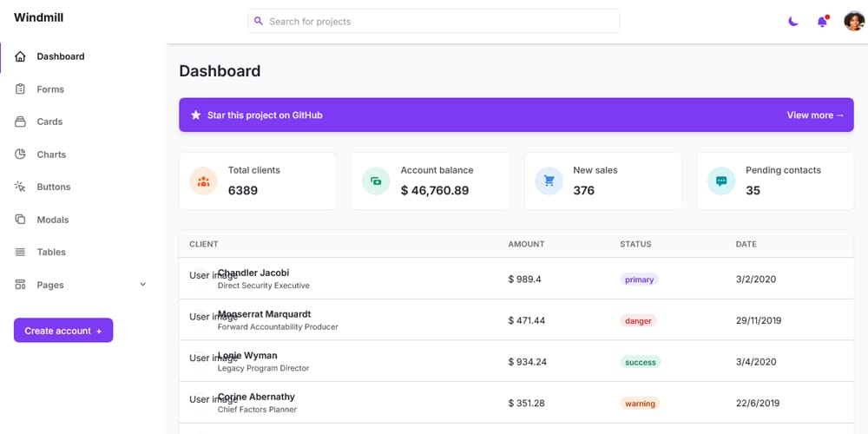This screenshot has width=868, height=434.
Task: Click Pending contacts value 35
Action: click(x=753, y=190)
